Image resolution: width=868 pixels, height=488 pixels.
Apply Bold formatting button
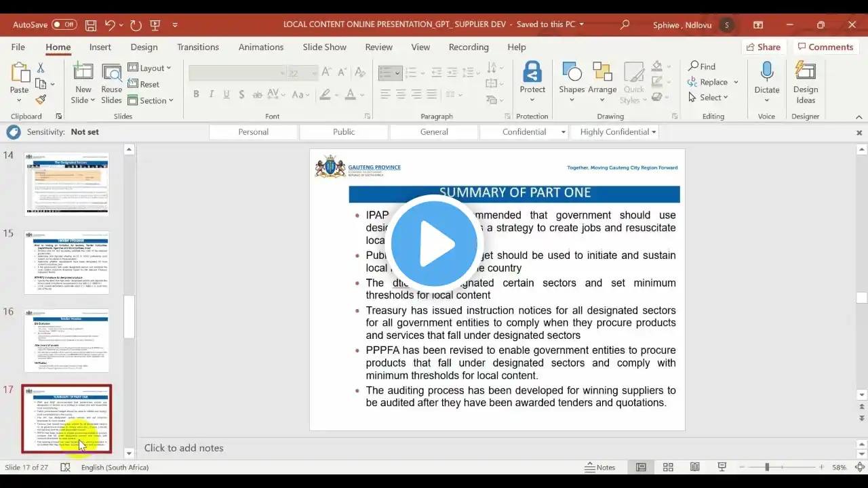pyautogui.click(x=196, y=94)
